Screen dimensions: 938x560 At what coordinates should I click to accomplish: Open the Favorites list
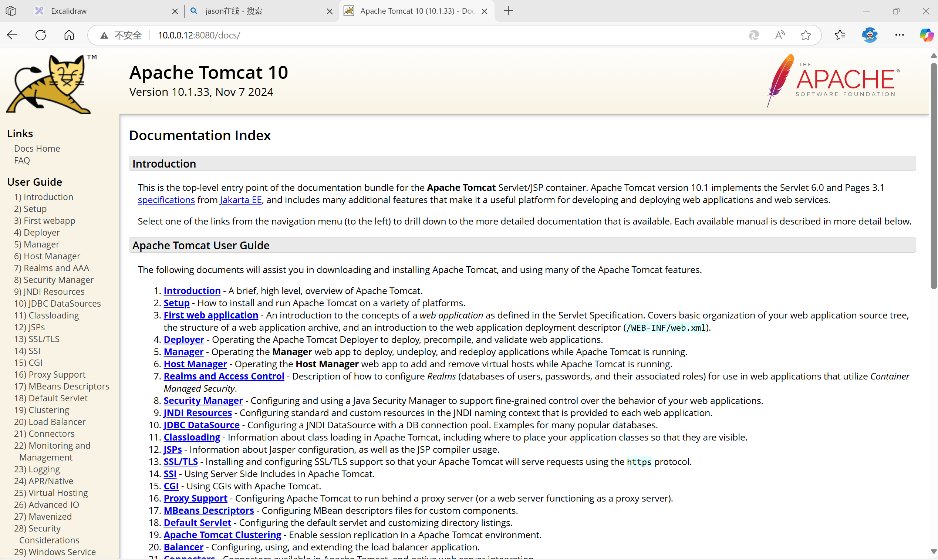tap(840, 35)
